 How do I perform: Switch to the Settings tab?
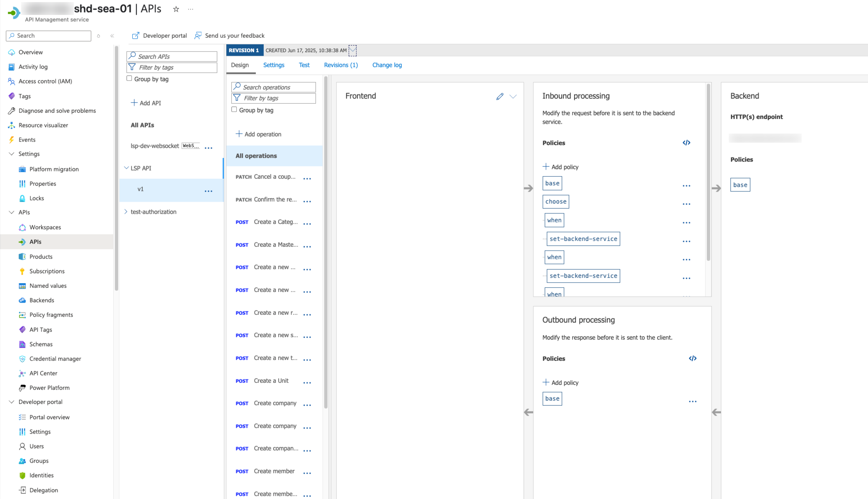pos(274,65)
